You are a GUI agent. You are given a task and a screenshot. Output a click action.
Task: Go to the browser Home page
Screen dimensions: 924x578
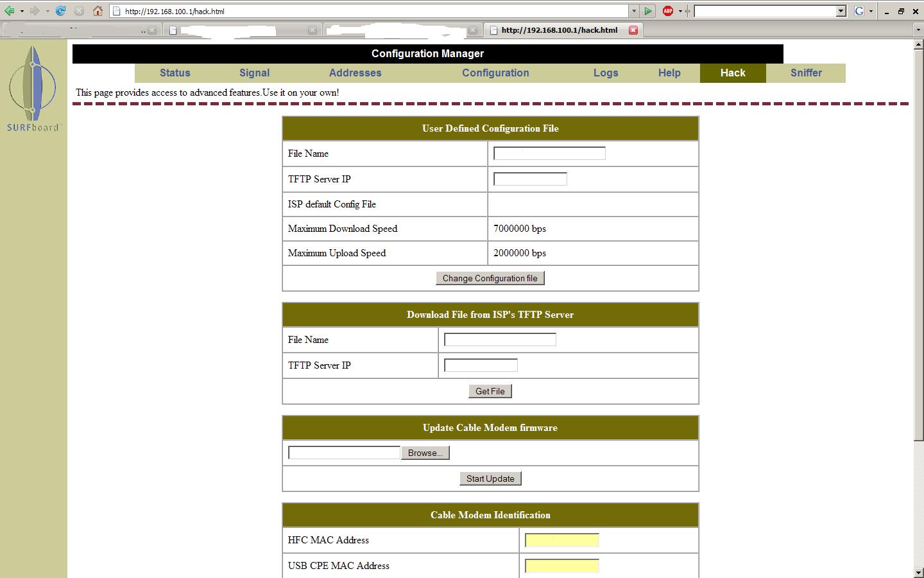(x=98, y=11)
